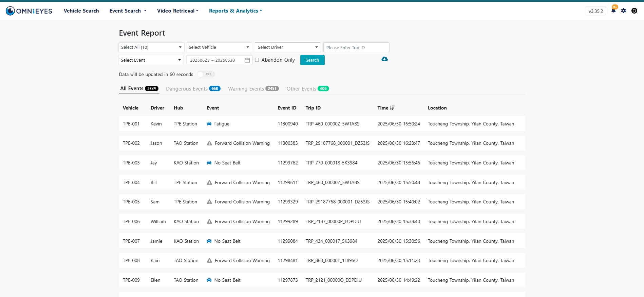The image size is (644, 297).
Task: Enable the Abandon Only checkbox
Action: [x=257, y=60]
